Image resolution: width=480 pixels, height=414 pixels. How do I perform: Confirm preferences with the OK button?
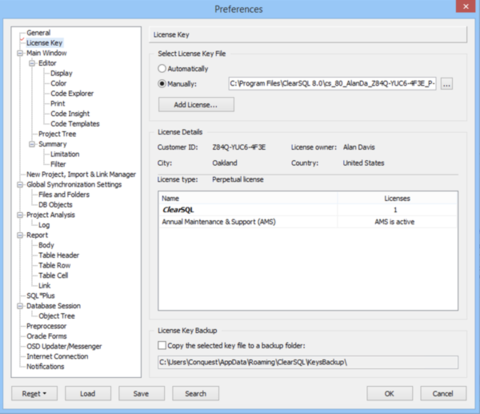[x=390, y=394]
